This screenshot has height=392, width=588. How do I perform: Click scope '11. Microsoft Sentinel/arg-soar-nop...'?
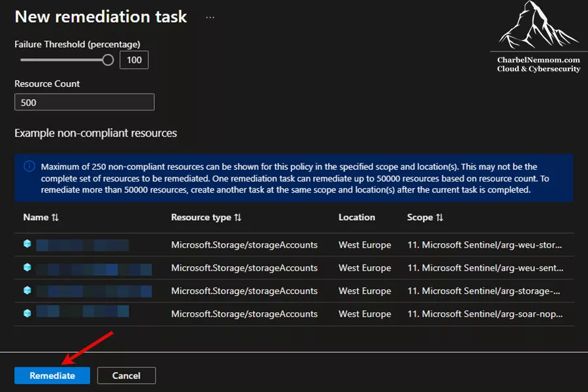(485, 314)
